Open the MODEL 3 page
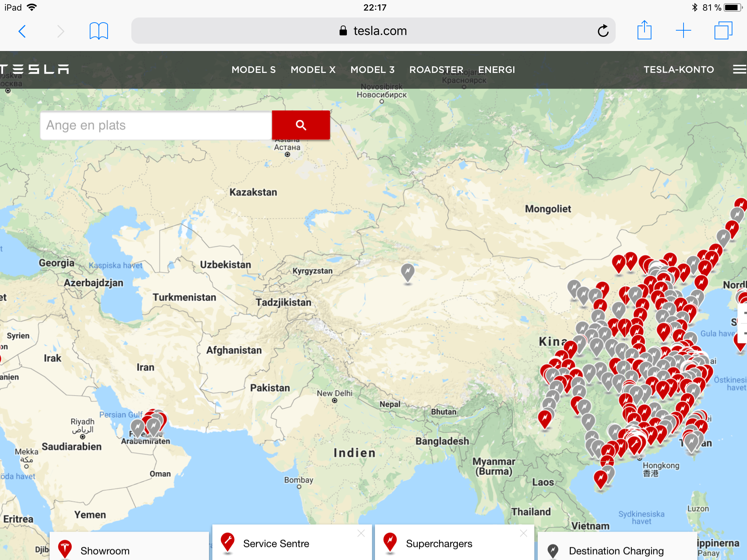Screen dimensions: 747x560 click(372, 70)
